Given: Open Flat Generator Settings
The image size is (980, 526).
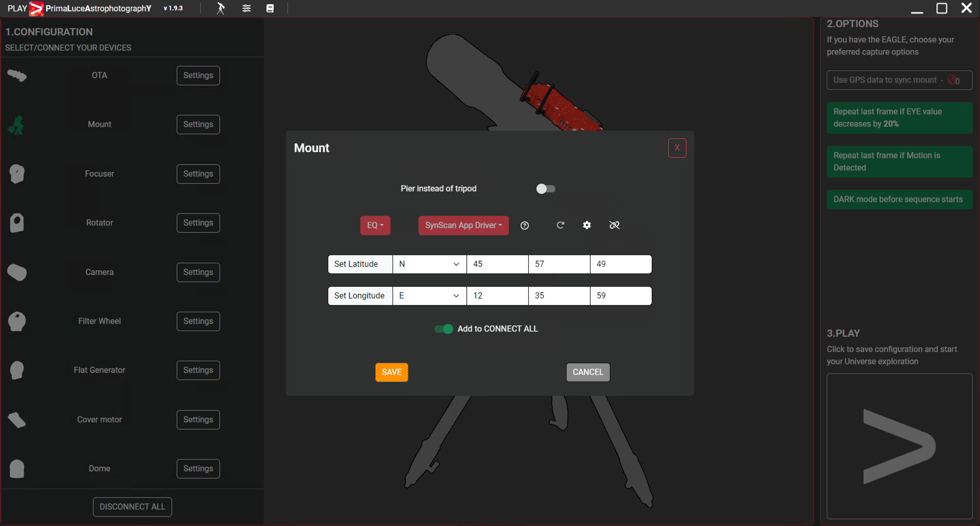Looking at the screenshot, I should click(198, 370).
